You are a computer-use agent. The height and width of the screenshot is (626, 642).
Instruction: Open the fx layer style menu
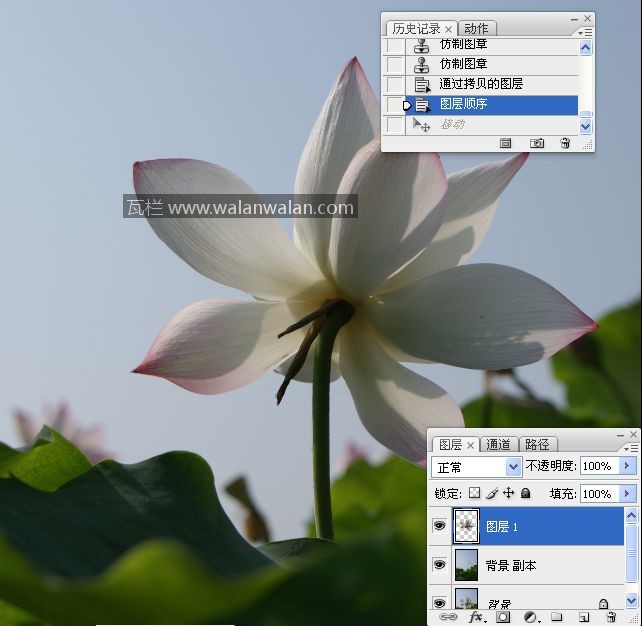476,618
